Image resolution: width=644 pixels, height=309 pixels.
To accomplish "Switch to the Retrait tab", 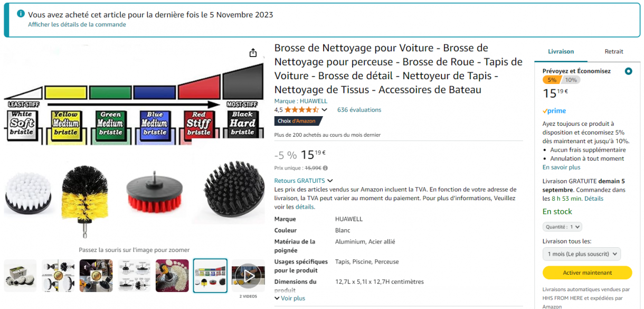I will (x=614, y=51).
